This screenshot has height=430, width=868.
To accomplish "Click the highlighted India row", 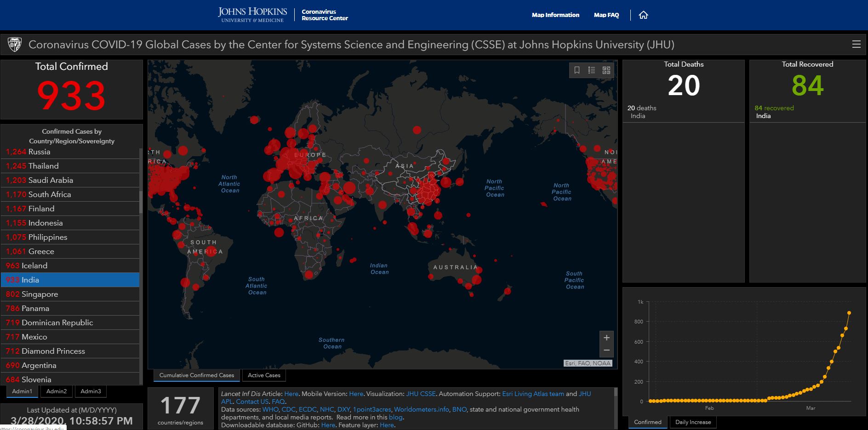I will [x=70, y=280].
